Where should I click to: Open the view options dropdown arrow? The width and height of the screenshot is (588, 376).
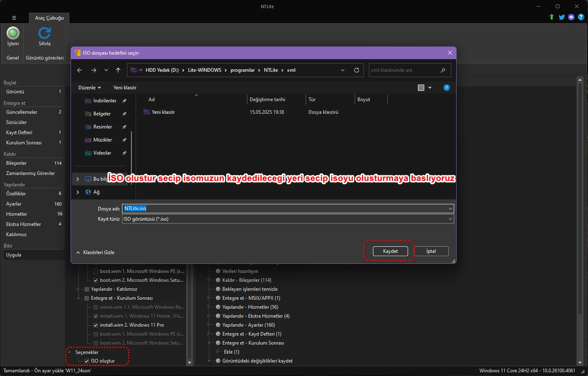430,88
